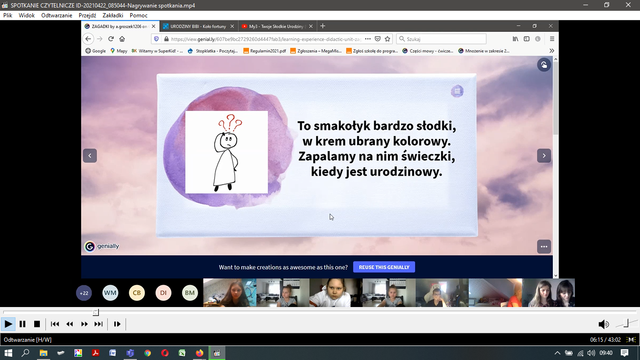Toggle the browser sidebar view

(527, 39)
